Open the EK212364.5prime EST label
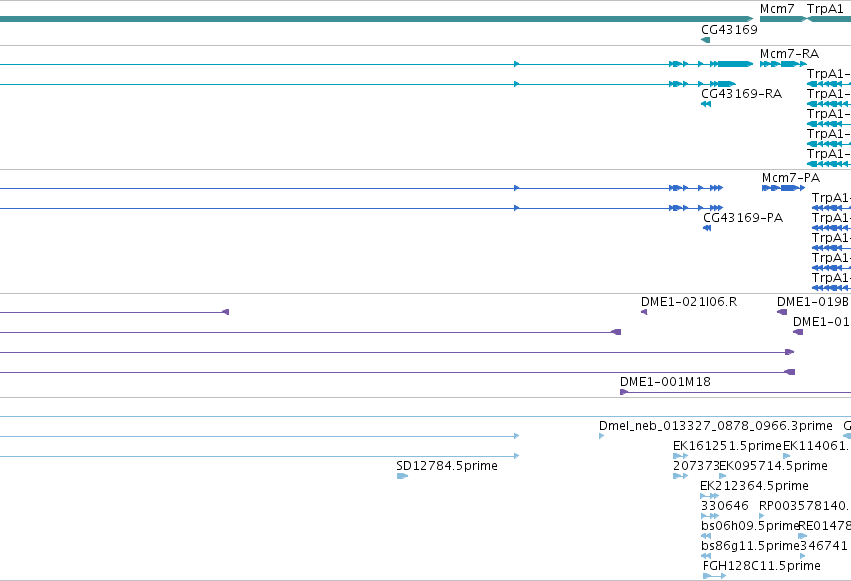Screen dimensions: 851x581 (754, 486)
